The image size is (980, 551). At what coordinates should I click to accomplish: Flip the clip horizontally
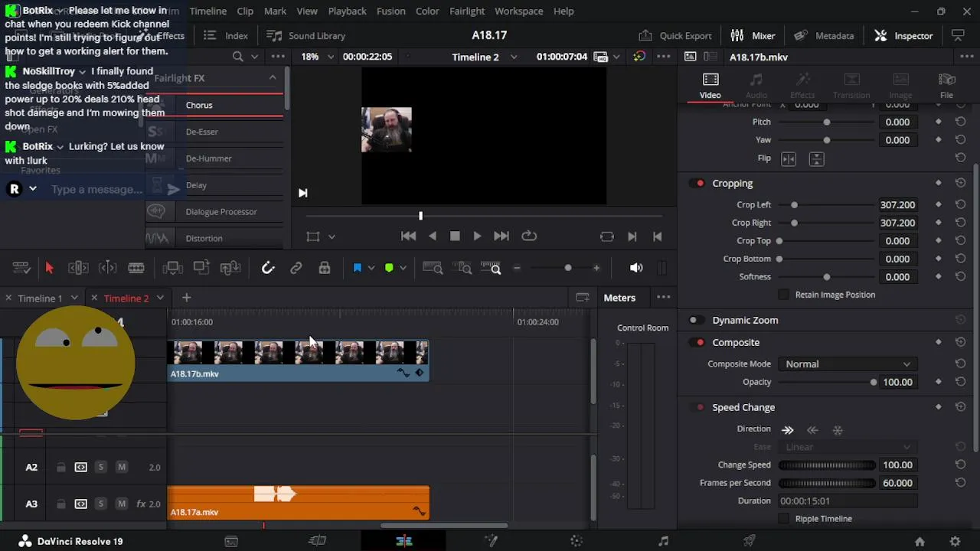tap(789, 158)
